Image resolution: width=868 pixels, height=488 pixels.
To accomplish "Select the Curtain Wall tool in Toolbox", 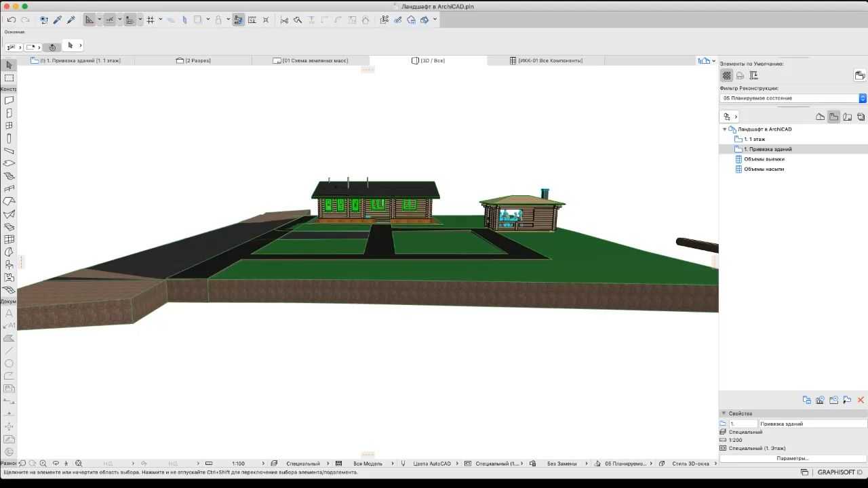I will 9,239.
